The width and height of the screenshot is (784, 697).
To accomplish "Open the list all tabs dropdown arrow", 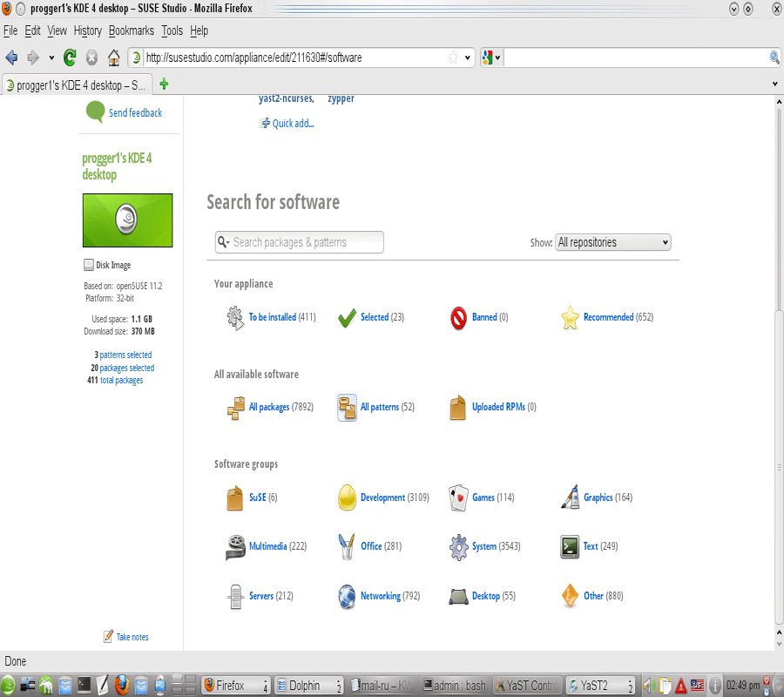I will [x=774, y=84].
